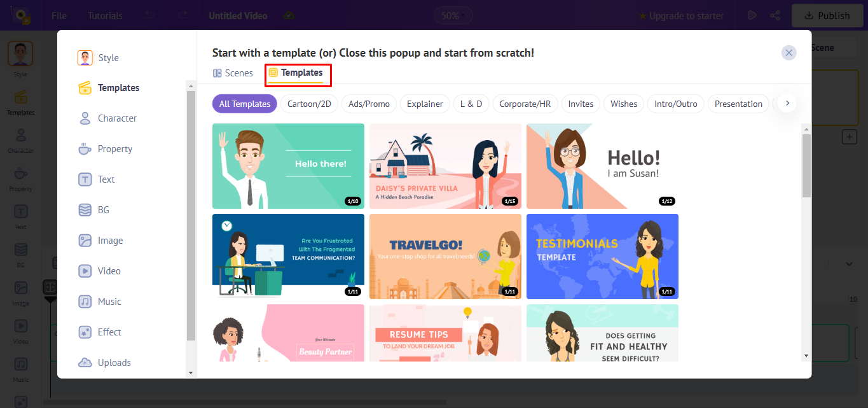Click the templates grid vertical scrollbar
This screenshot has height=408, width=868.
(x=806, y=165)
